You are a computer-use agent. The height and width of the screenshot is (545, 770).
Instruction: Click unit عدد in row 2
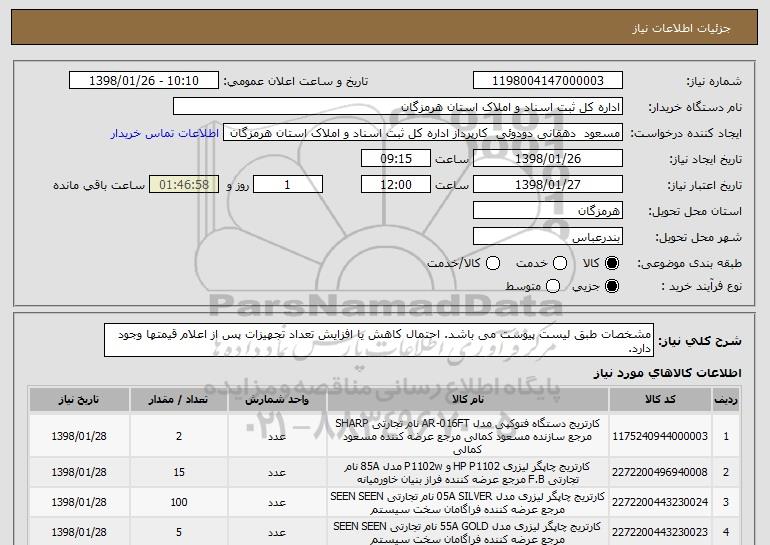click(277, 472)
